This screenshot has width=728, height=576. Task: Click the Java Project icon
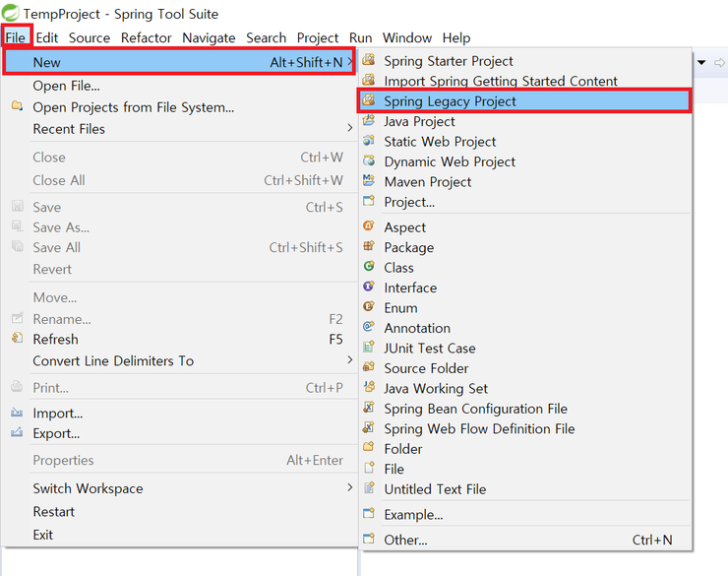point(369,121)
